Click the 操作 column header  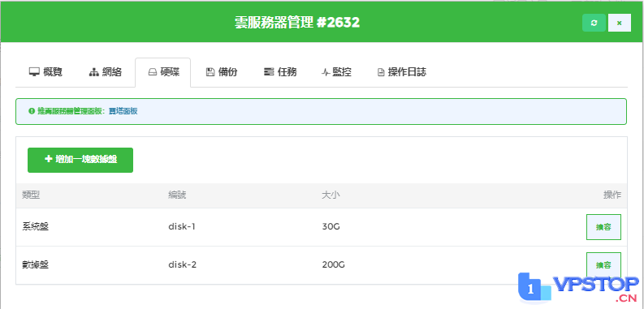tap(612, 195)
